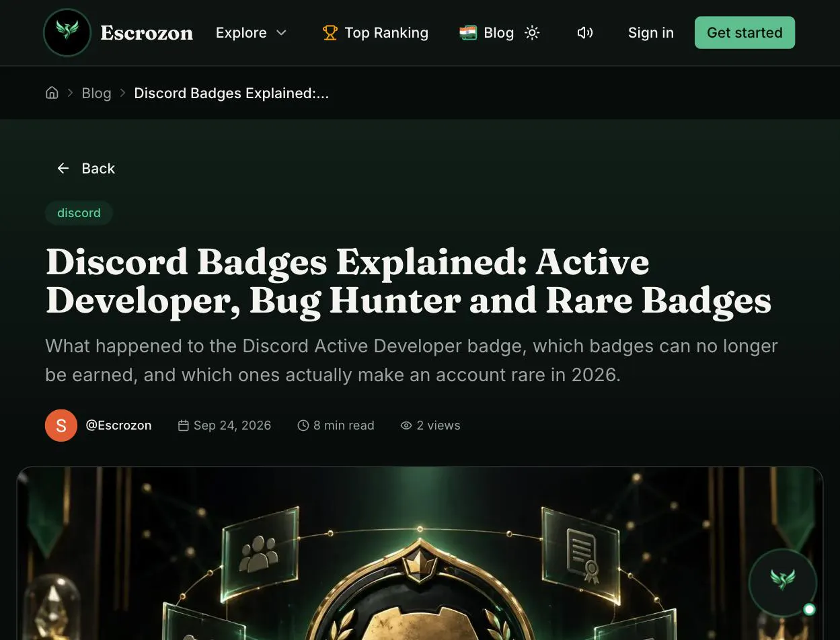Open the Top Ranking page

(x=375, y=32)
